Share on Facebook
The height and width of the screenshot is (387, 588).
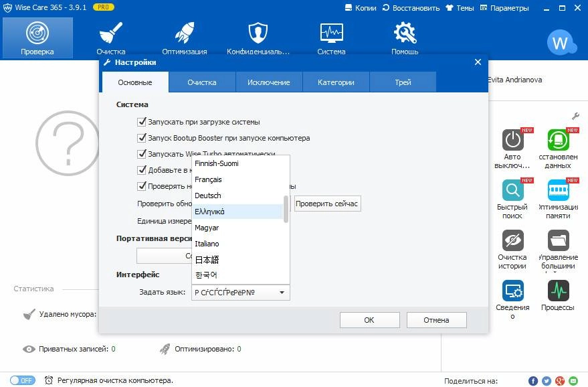[533, 380]
